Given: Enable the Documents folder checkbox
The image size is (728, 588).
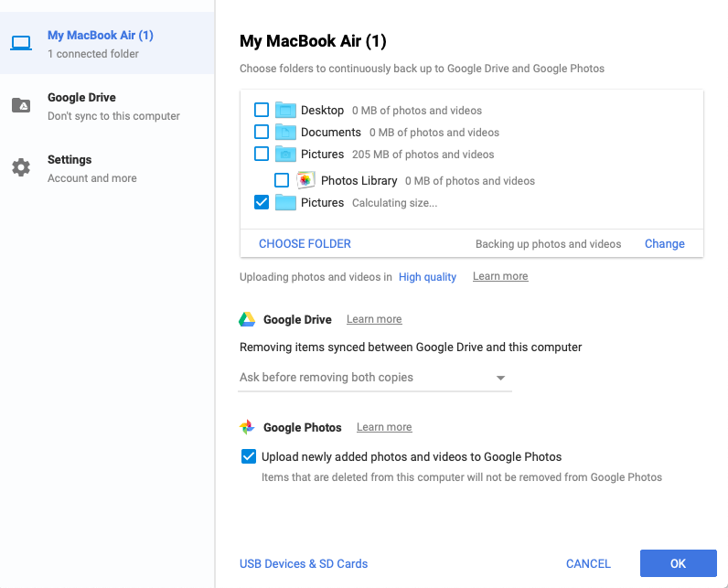Looking at the screenshot, I should 262,132.
